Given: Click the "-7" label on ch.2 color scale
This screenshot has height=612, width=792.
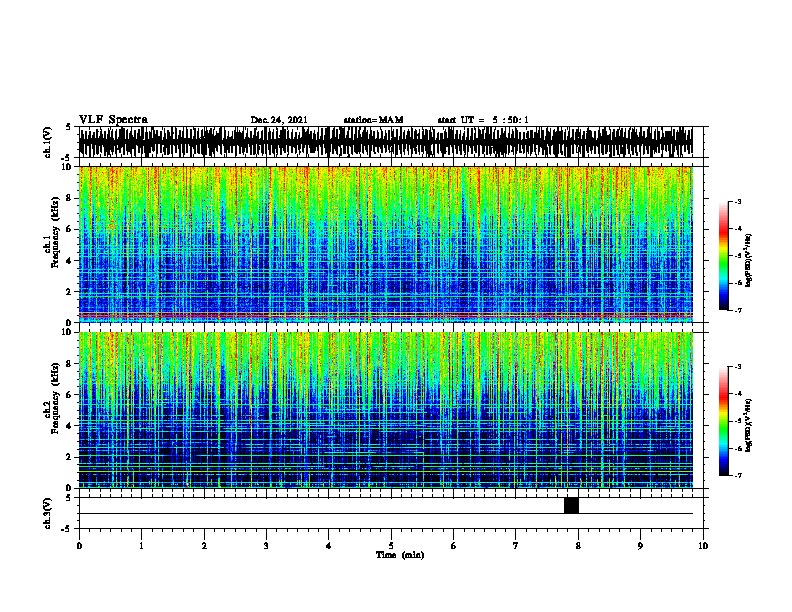Looking at the screenshot, I should coord(737,476).
